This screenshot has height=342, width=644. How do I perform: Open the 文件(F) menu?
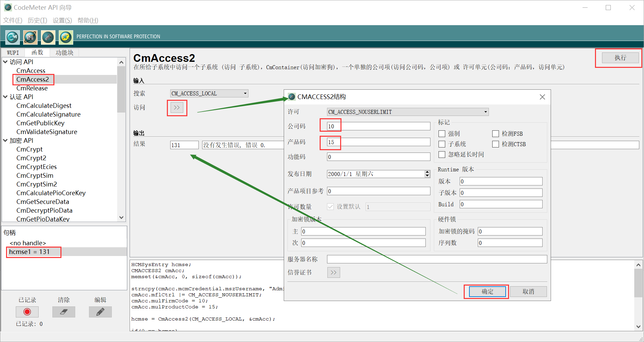click(x=13, y=20)
